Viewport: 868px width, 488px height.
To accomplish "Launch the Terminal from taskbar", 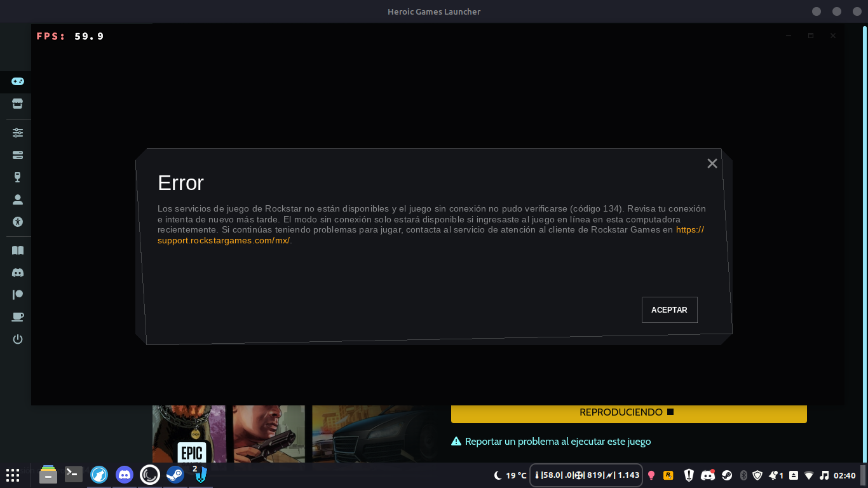I will coord(74,474).
